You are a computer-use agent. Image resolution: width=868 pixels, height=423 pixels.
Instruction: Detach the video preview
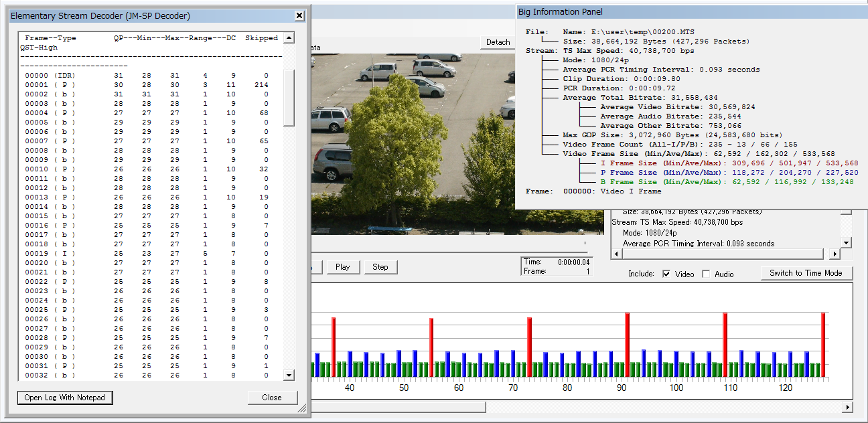[498, 42]
